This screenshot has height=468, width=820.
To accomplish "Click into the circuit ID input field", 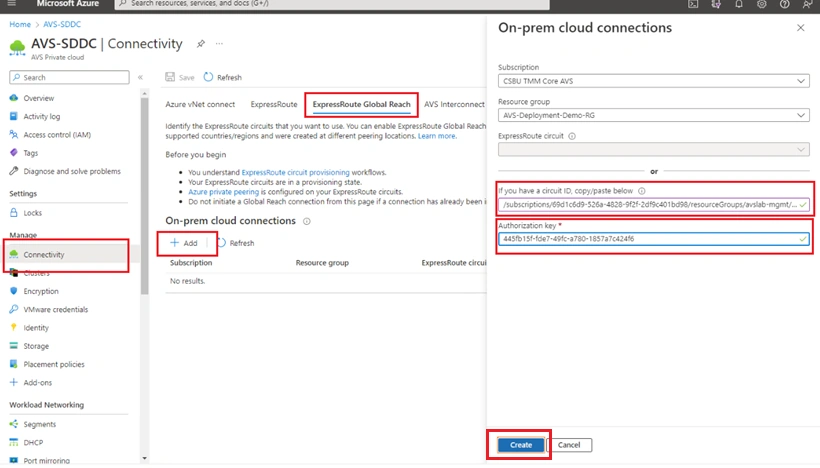I will pos(654,204).
